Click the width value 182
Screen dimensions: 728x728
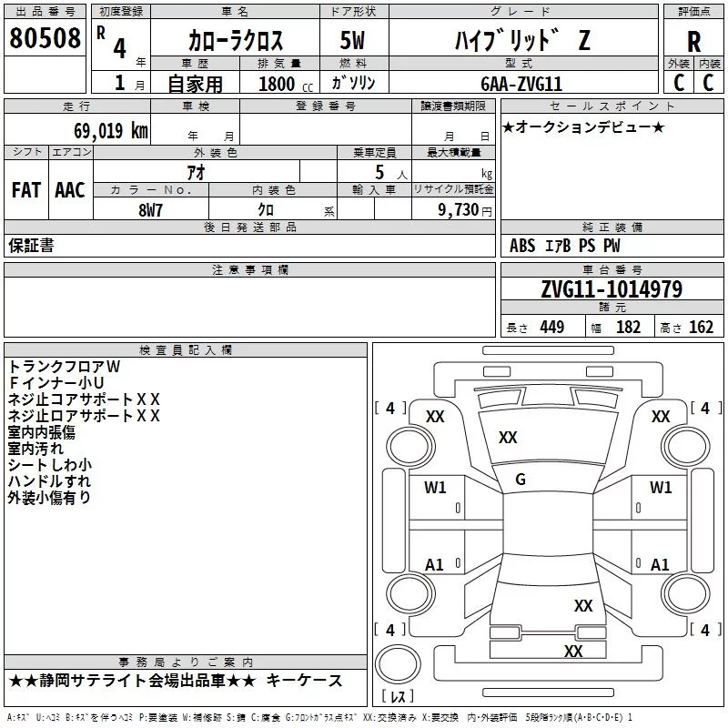pos(628,328)
